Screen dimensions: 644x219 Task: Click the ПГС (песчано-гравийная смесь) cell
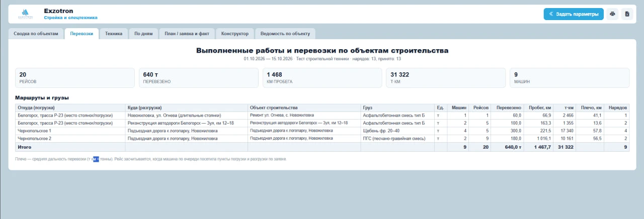397,138
